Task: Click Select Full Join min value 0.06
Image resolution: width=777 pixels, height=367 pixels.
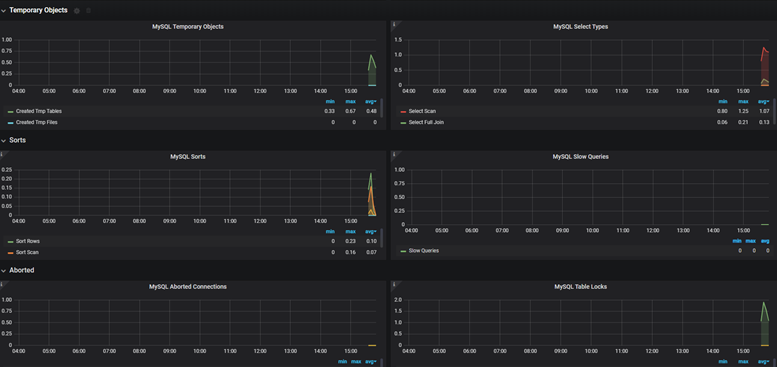Action: click(723, 122)
